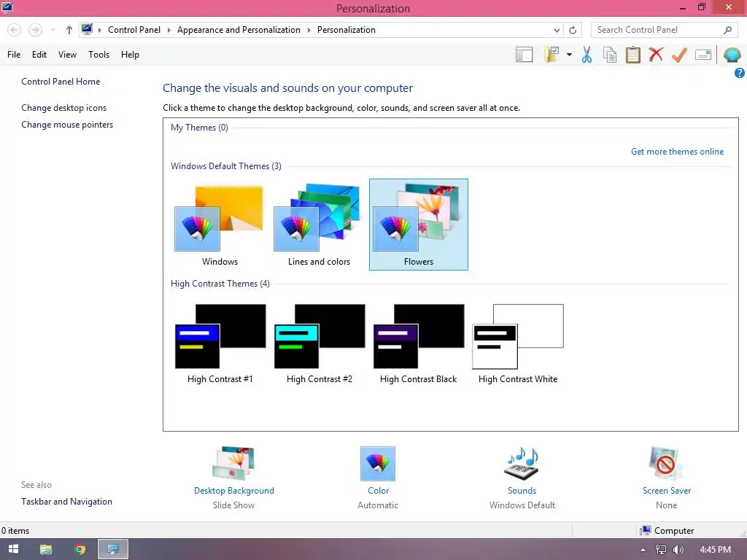Open the dropdown arrow beside folder options icon
Viewport: 747px width, 560px height.
tap(569, 55)
